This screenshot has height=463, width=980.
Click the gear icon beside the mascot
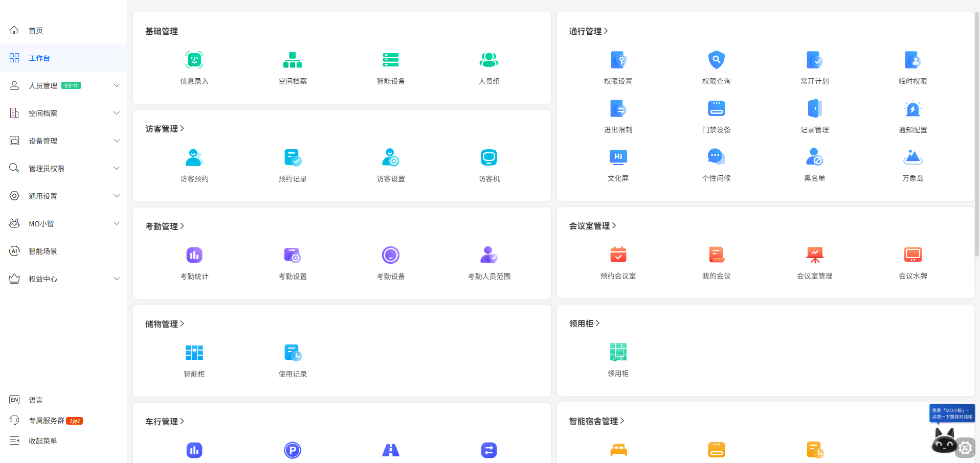pyautogui.click(x=966, y=448)
